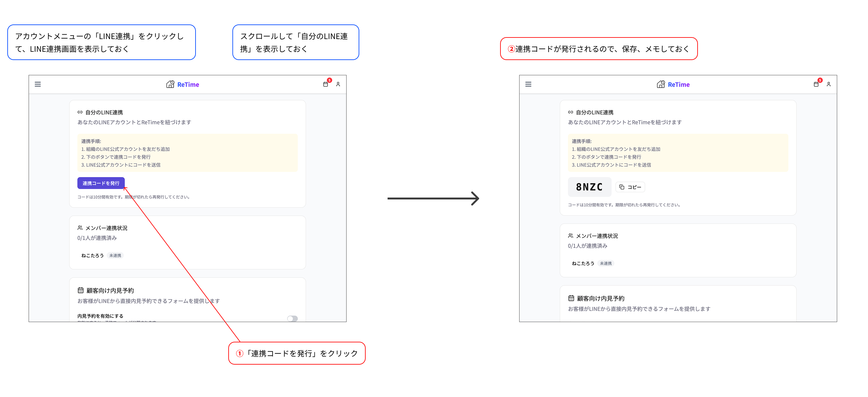This screenshot has width=868, height=397.
Task: Click the copy icon inside the コピー button
Action: (622, 187)
